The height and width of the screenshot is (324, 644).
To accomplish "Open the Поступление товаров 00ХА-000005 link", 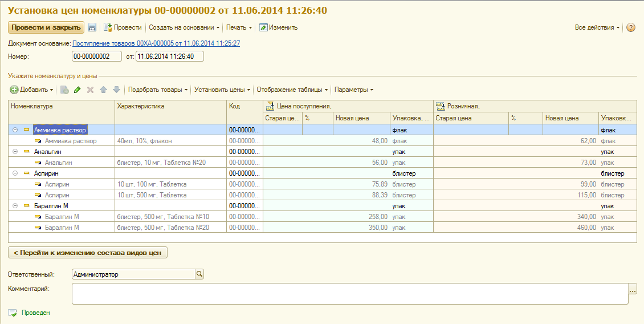I will tap(156, 43).
